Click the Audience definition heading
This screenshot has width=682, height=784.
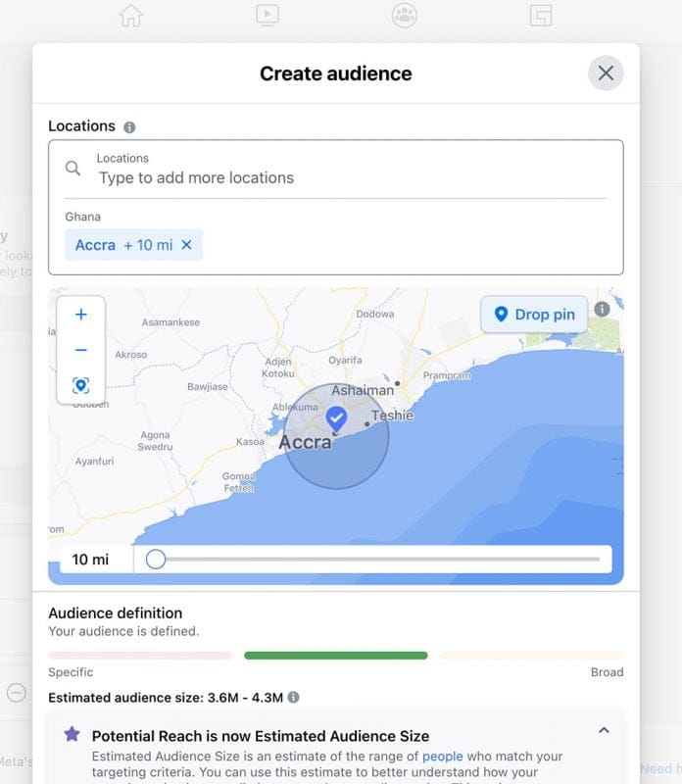pos(115,613)
